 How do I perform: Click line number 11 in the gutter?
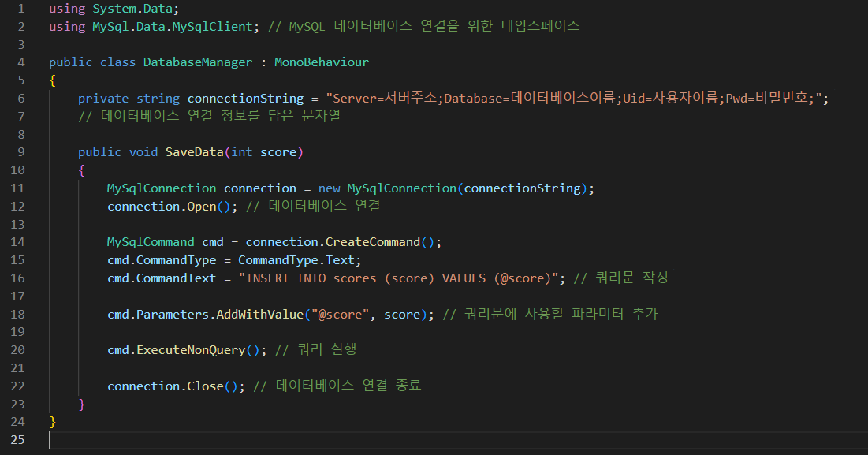pos(17,188)
